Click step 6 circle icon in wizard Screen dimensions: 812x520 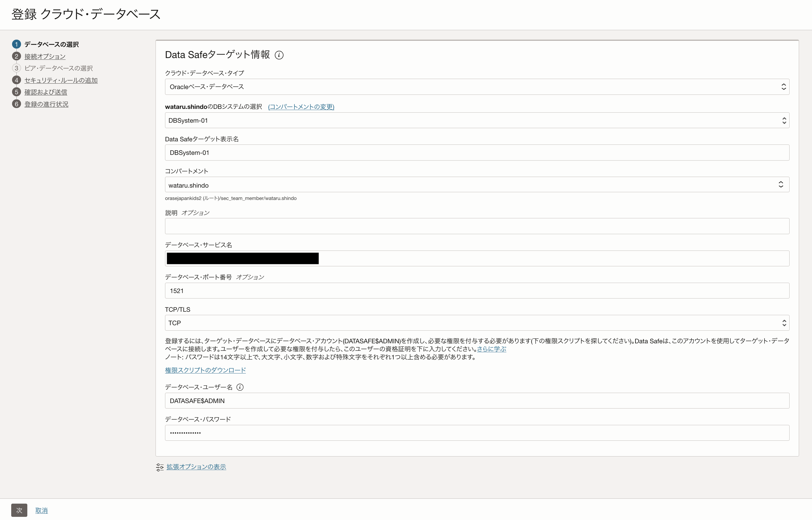(16, 104)
